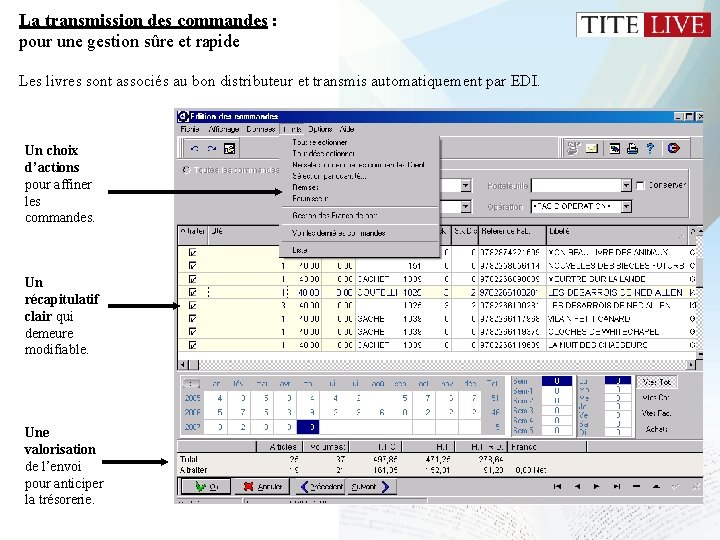Toggle checkbox for CLOCHES DE WHITECHAPEL row
The image size is (720, 540).
click(x=193, y=332)
